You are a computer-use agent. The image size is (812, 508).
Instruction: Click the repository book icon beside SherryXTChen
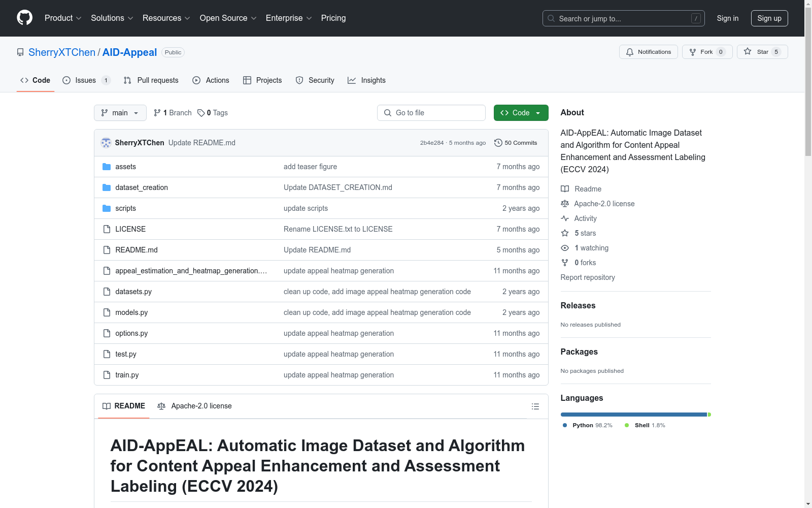(20, 52)
